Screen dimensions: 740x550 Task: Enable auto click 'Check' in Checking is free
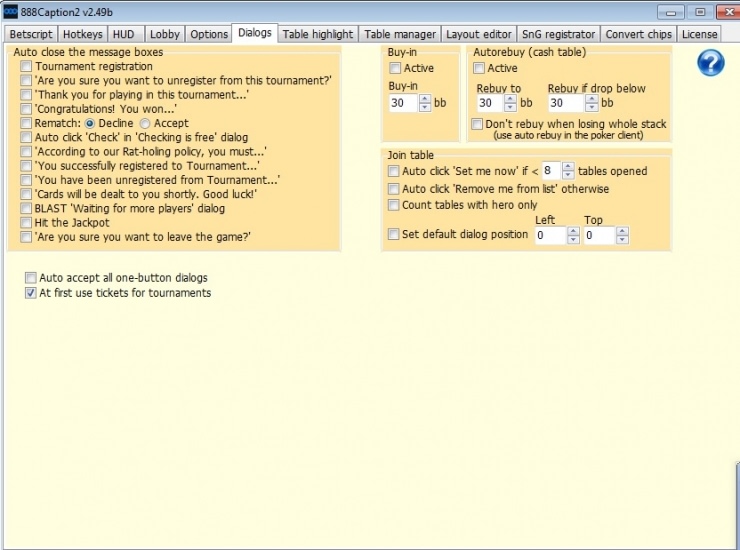26,137
